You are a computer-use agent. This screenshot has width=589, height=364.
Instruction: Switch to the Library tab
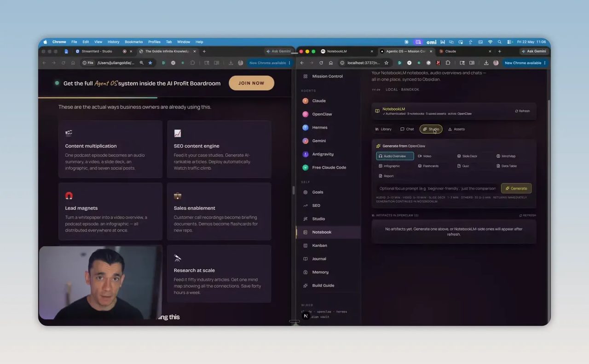pos(383,129)
